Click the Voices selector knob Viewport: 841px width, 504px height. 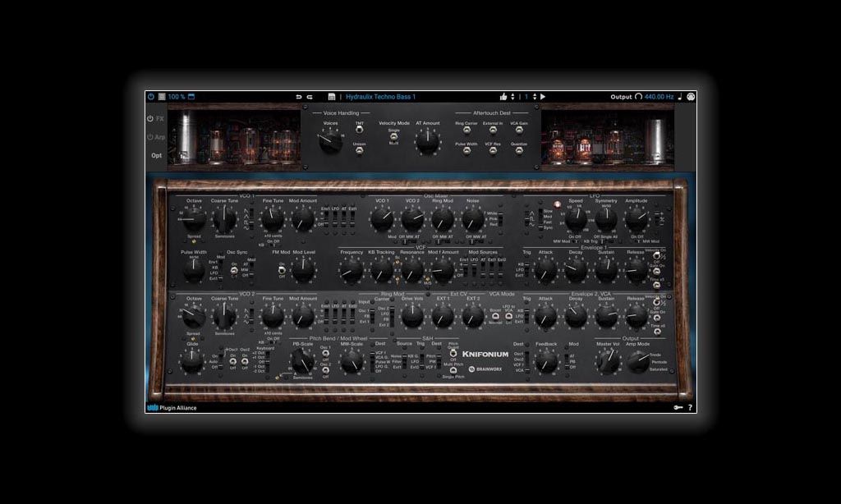coord(330,141)
